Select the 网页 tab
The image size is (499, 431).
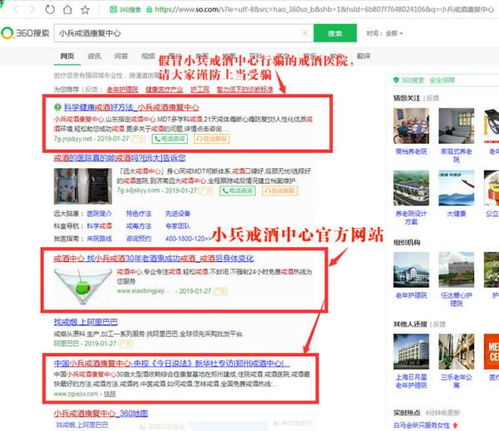coord(67,56)
